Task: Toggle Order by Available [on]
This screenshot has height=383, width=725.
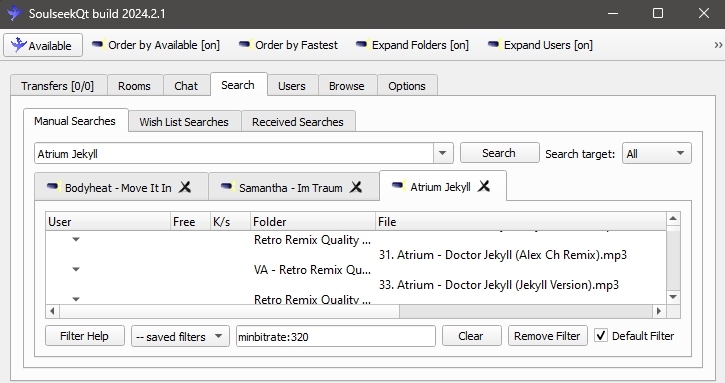Action: (156, 45)
